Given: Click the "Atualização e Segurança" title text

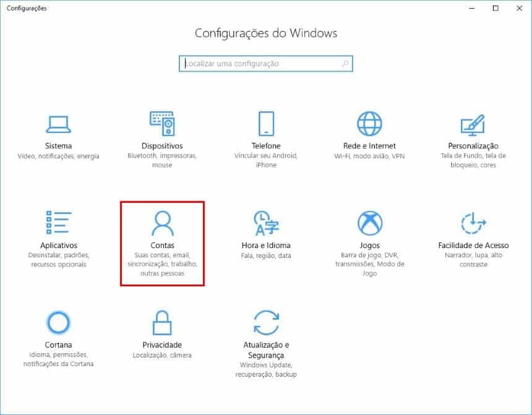Looking at the screenshot, I should click(x=266, y=350).
